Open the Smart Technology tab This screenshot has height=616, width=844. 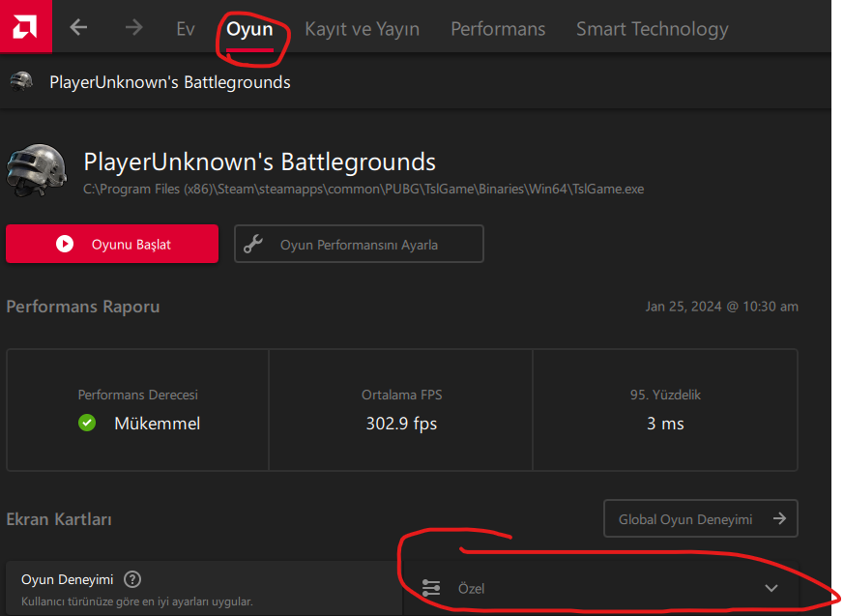[x=652, y=29]
